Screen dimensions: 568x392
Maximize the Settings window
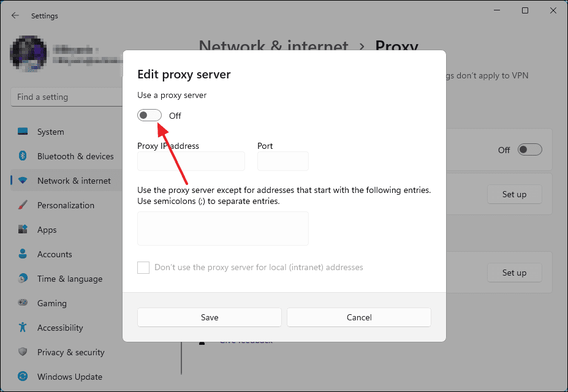click(525, 10)
